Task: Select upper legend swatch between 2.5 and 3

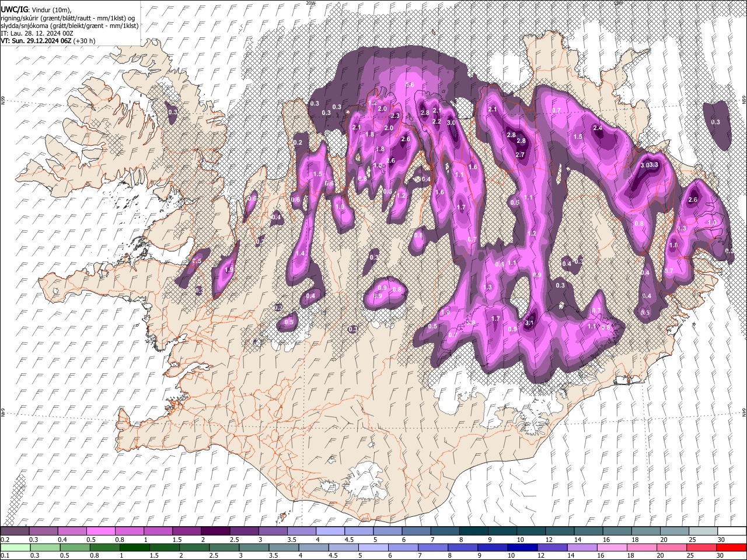Action: [x=243, y=531]
